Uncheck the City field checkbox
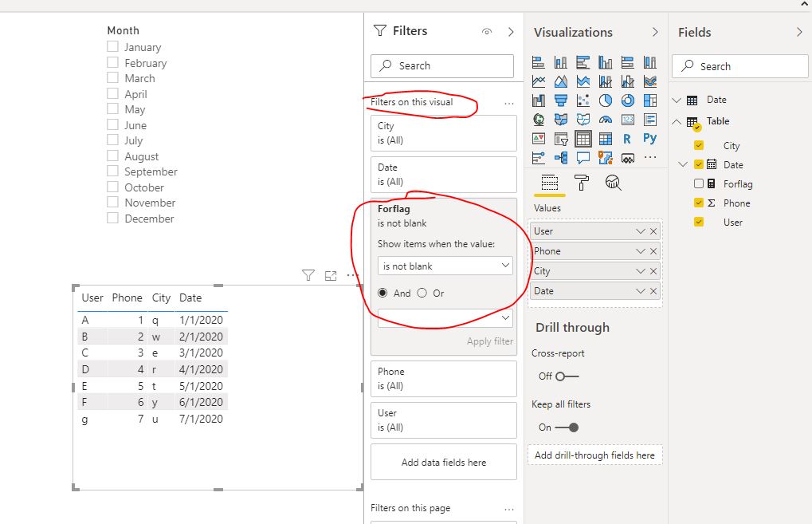 [x=699, y=145]
